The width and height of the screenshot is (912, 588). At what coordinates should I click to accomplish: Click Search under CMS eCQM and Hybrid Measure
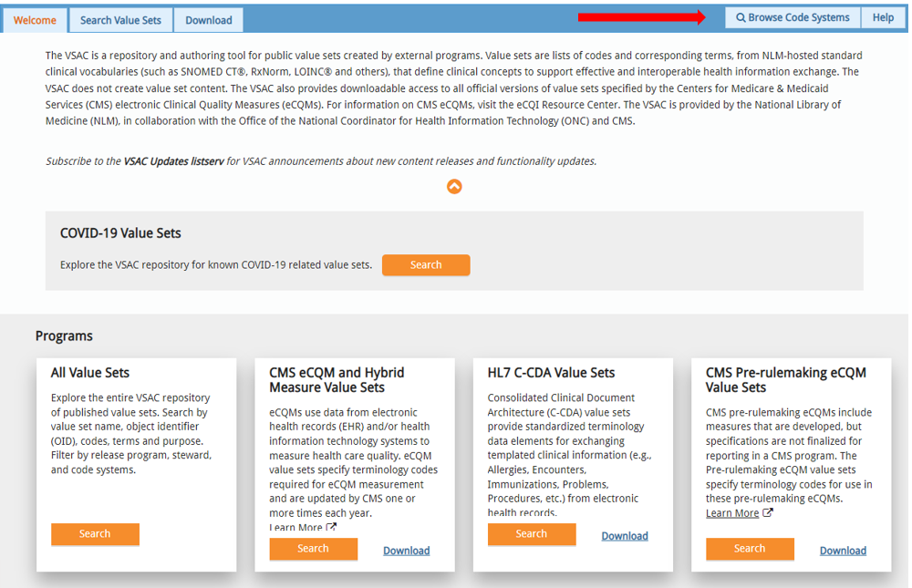tap(313, 549)
